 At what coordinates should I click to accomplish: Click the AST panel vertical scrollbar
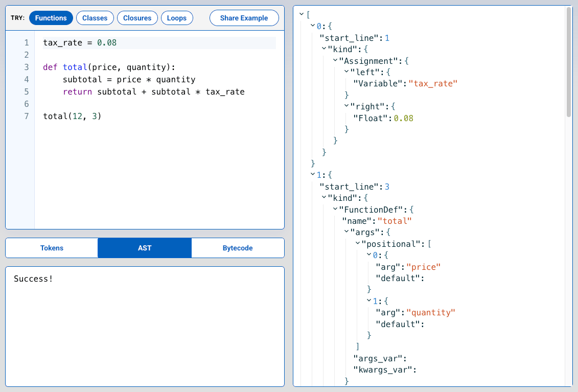pyautogui.click(x=569, y=62)
